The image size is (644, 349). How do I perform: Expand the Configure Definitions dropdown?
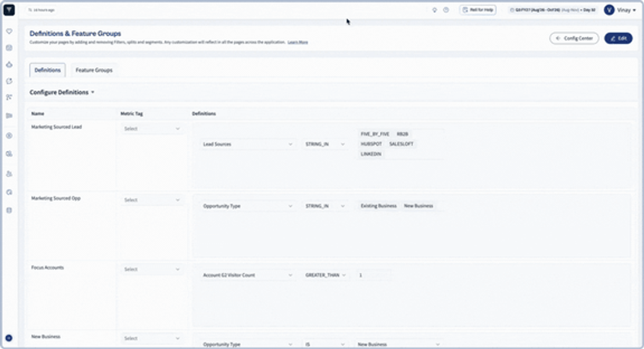[62, 92]
